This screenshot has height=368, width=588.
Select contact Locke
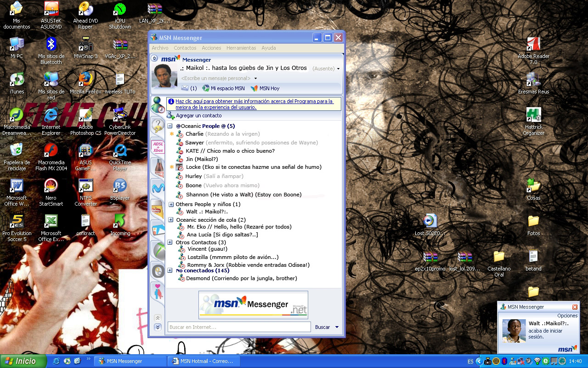click(x=249, y=167)
